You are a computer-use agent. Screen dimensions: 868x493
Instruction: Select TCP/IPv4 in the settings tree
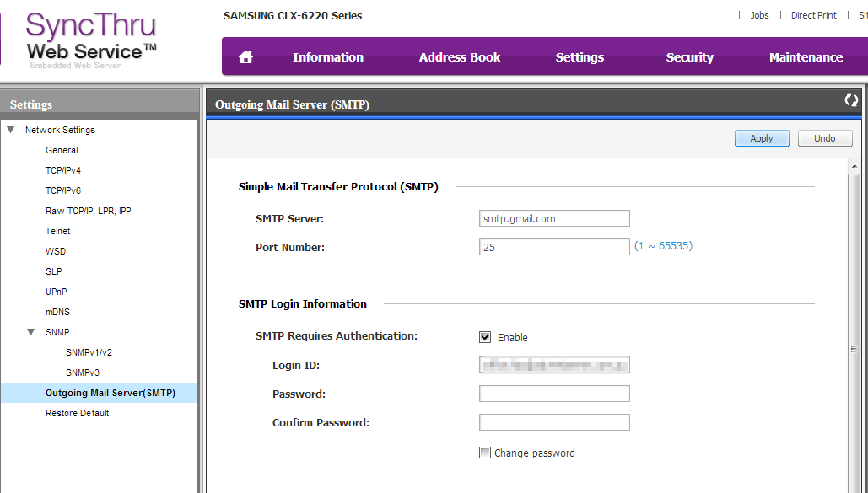pos(63,170)
